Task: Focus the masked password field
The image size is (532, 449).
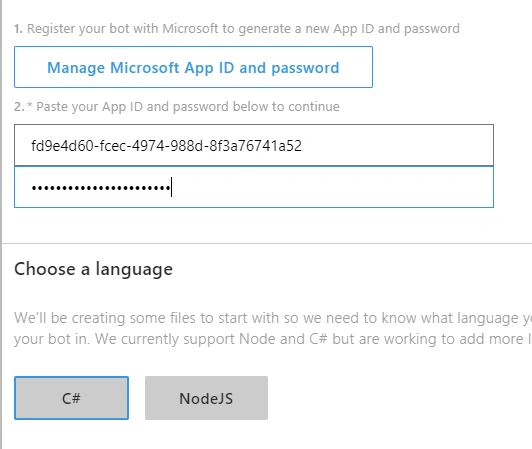Action: 254,187
